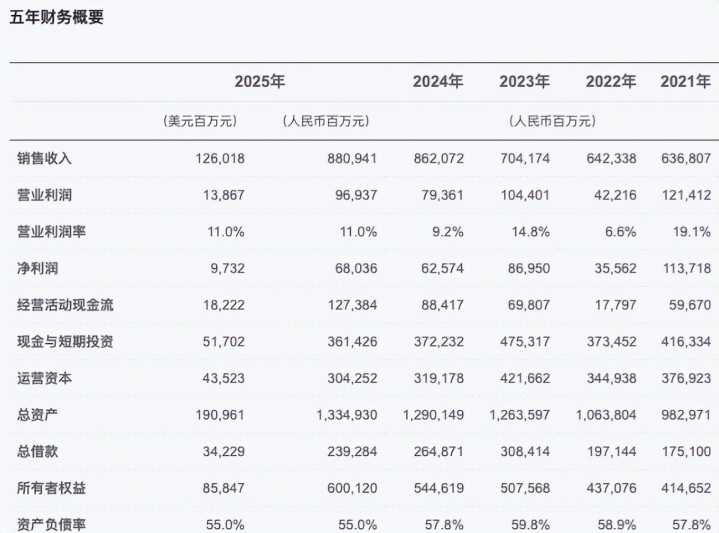
Task: Select the 880,941 sales revenue cell
Action: pyautogui.click(x=352, y=159)
